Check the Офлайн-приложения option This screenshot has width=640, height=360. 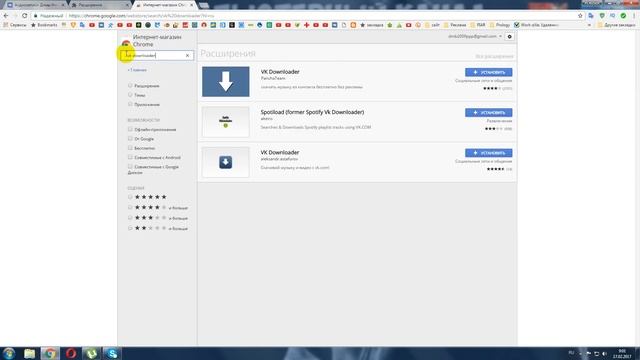pyautogui.click(x=130, y=129)
